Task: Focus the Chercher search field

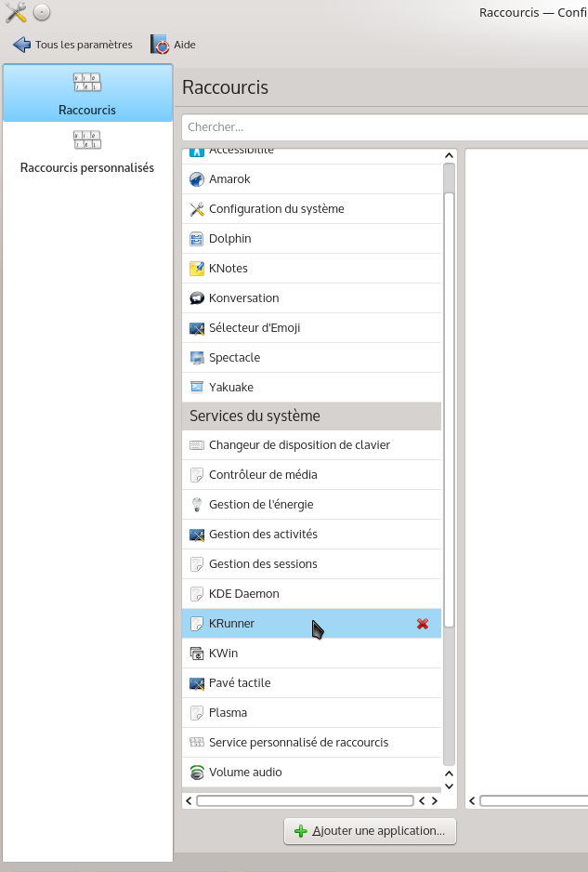Action: tap(385, 127)
